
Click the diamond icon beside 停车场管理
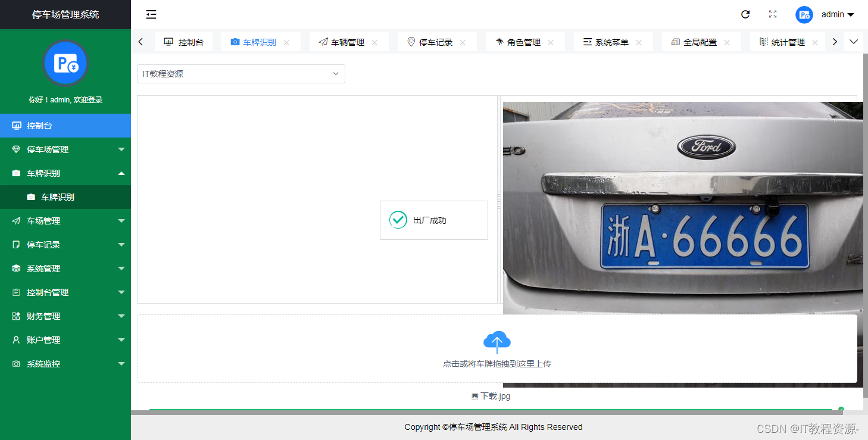coord(16,149)
